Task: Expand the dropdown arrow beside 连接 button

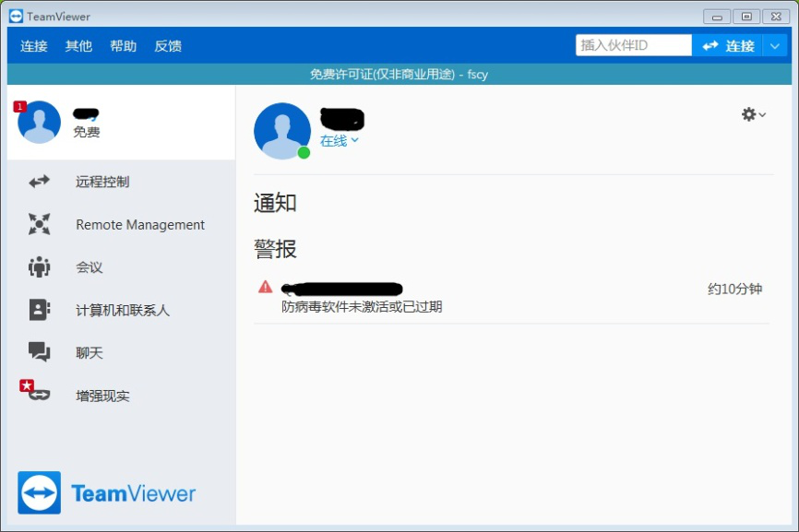Action: (774, 46)
